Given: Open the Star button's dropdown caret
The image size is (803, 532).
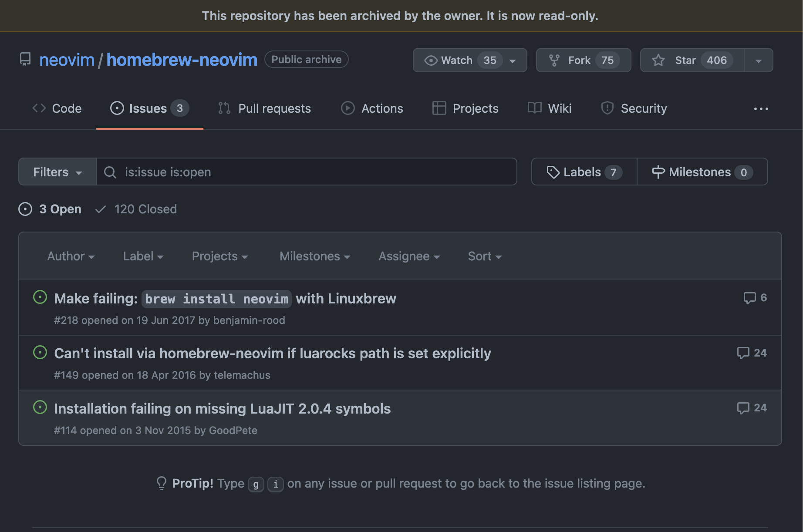Looking at the screenshot, I should pyautogui.click(x=759, y=60).
